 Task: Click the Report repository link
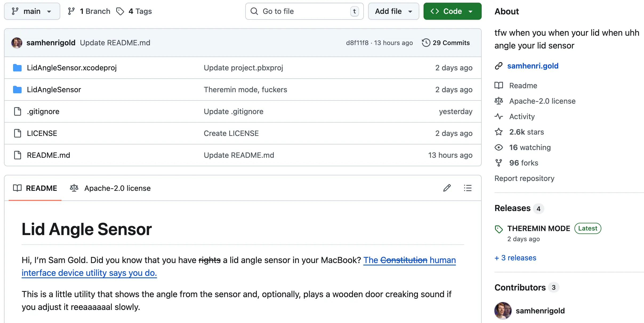pos(524,178)
